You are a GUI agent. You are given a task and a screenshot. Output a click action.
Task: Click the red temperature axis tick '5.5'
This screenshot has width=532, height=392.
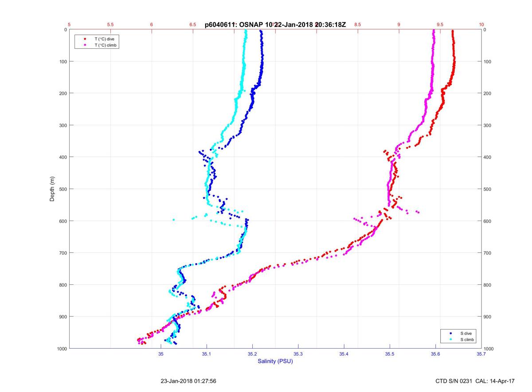point(110,25)
